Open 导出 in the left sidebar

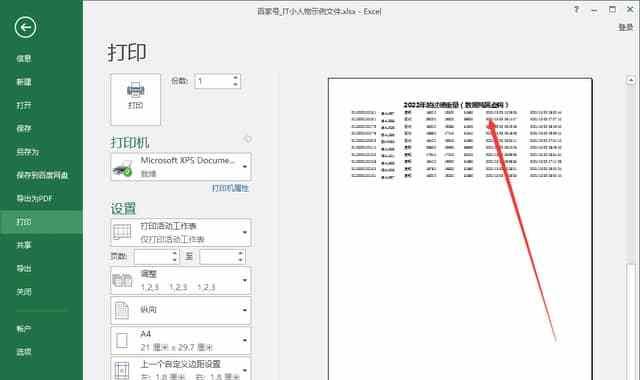pos(24,269)
